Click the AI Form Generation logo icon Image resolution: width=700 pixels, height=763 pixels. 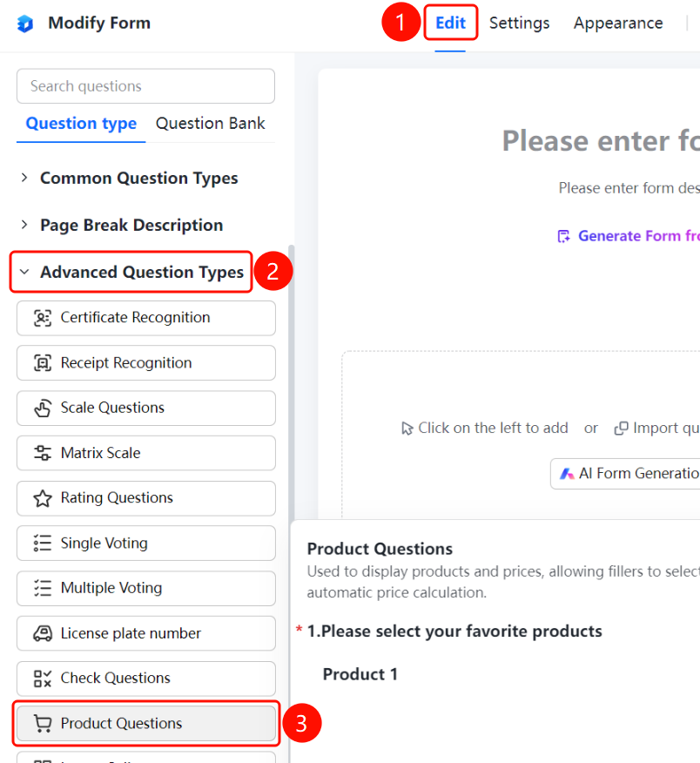tap(567, 474)
